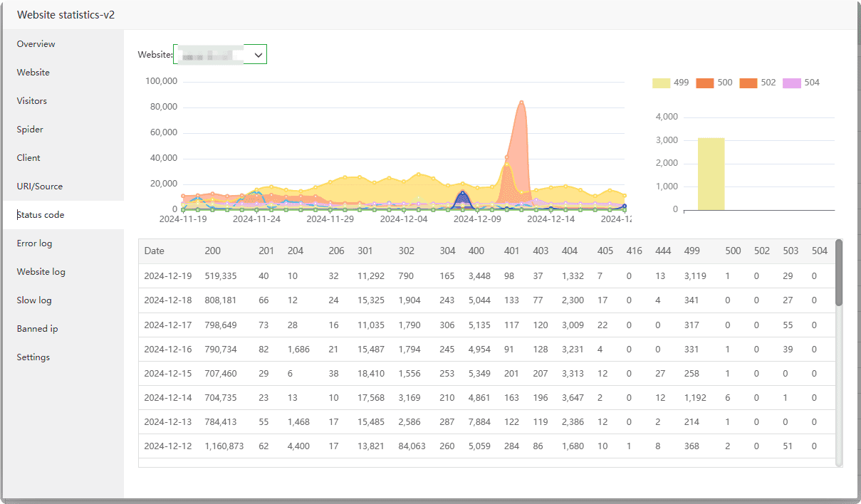Open the Spider statistics page
The width and height of the screenshot is (861, 504).
coord(30,130)
